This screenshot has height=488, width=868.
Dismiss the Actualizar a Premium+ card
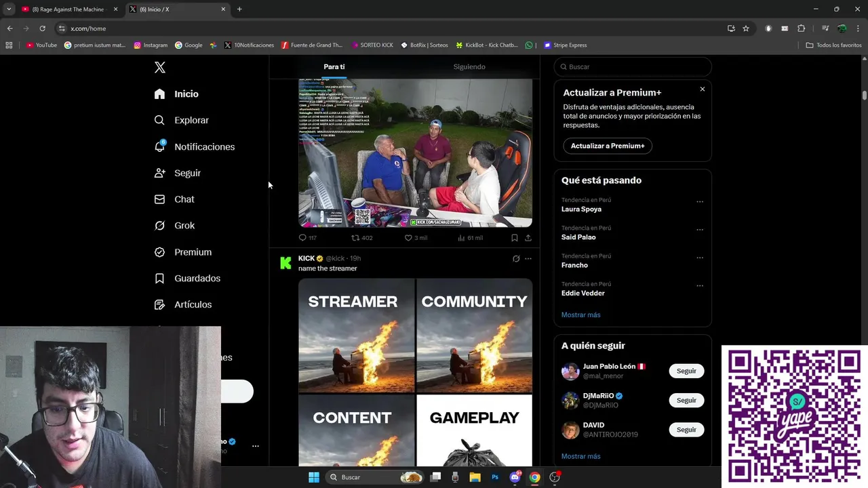(x=702, y=89)
